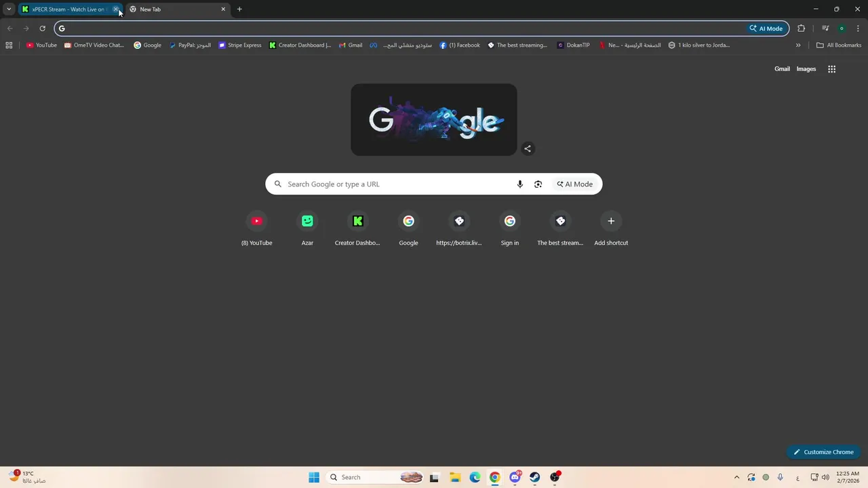Screen dimensions: 868x488
Task: Close the New Tab tab
Action: tap(223, 9)
